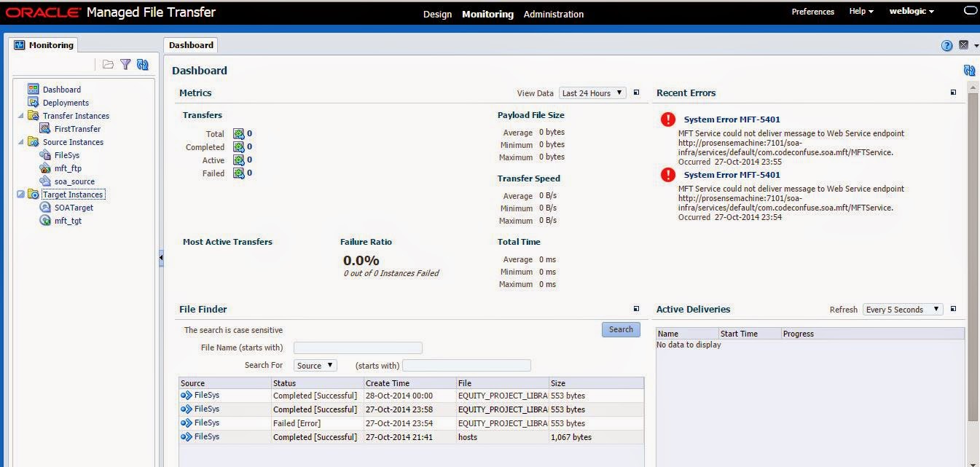Viewport: 980px width, 467px height.
Task: Click the Total transfers count 0 link
Action: [249, 133]
